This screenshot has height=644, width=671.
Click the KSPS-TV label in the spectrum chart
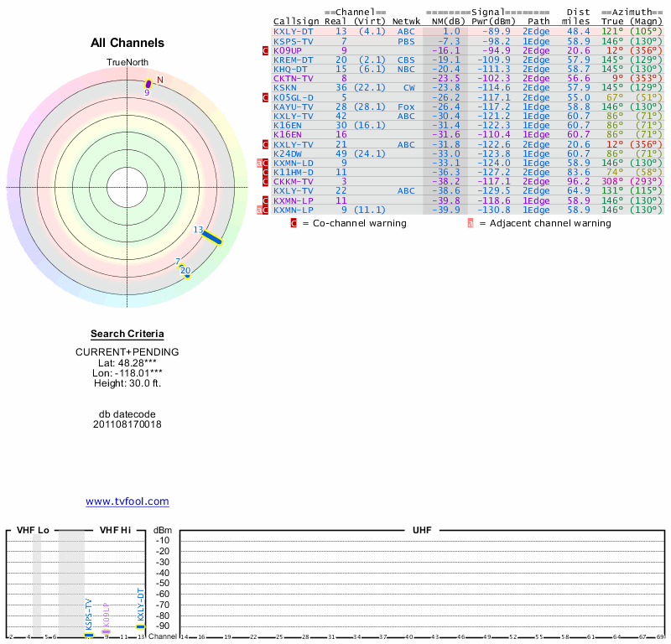pos(89,614)
